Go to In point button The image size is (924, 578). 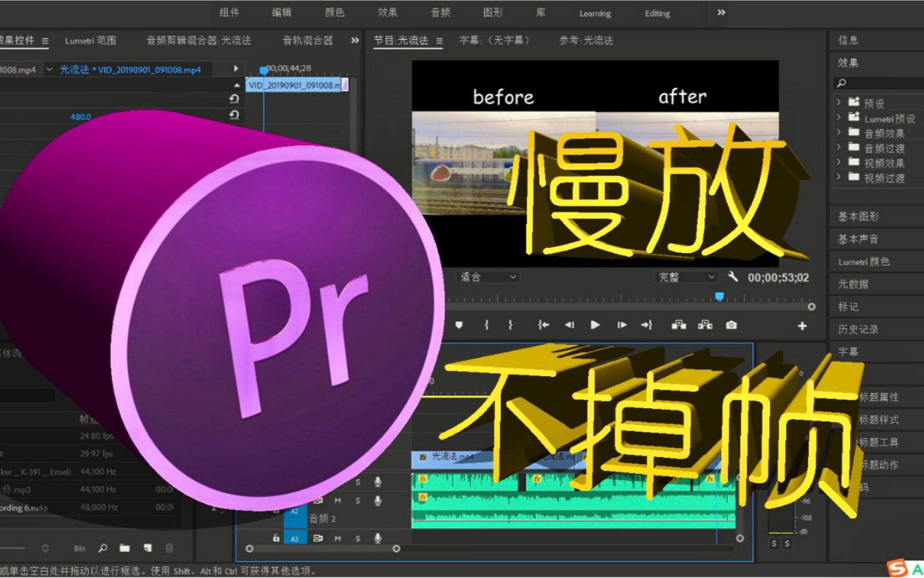543,325
